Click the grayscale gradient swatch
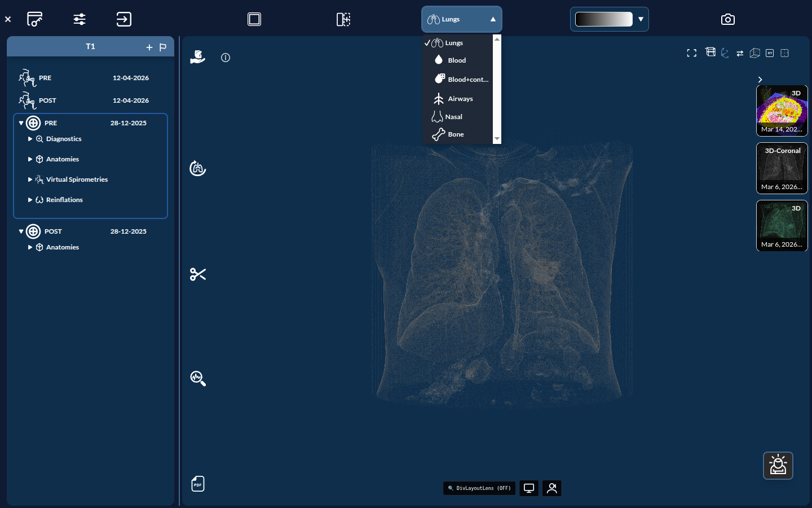This screenshot has height=508, width=812. 604,19
